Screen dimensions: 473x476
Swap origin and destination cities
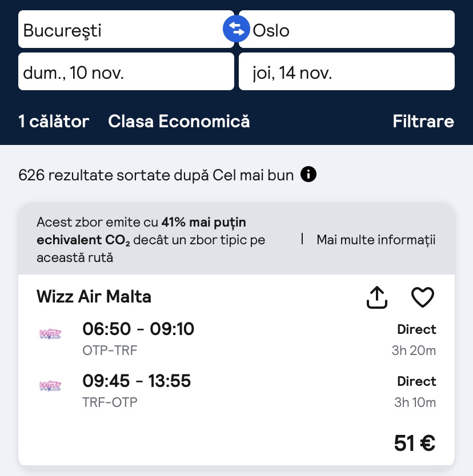point(236,29)
